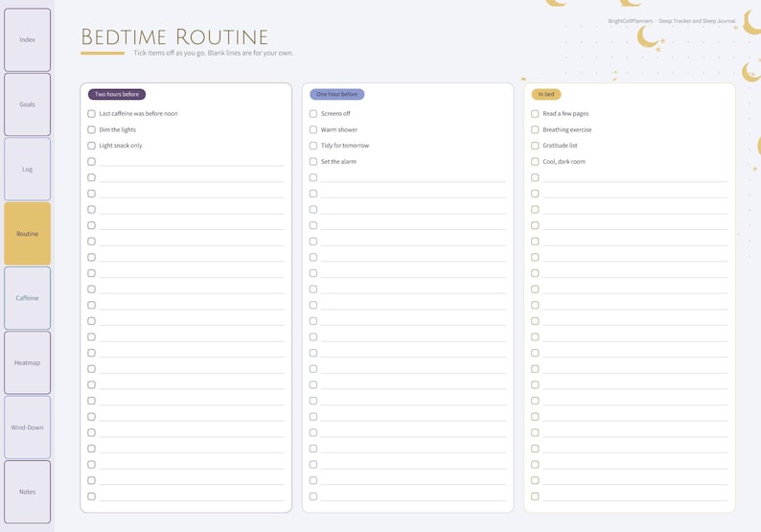The width and height of the screenshot is (761, 532).
Task: Tick the 'Breathing exercise' checkbox
Action: click(x=535, y=129)
